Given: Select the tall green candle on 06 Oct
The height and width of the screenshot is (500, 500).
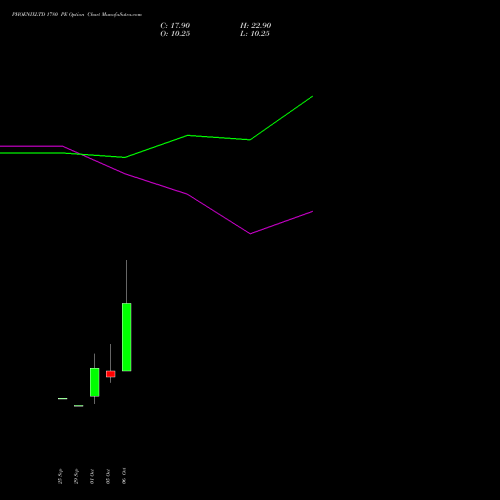Looking at the screenshot, I should (126, 337).
